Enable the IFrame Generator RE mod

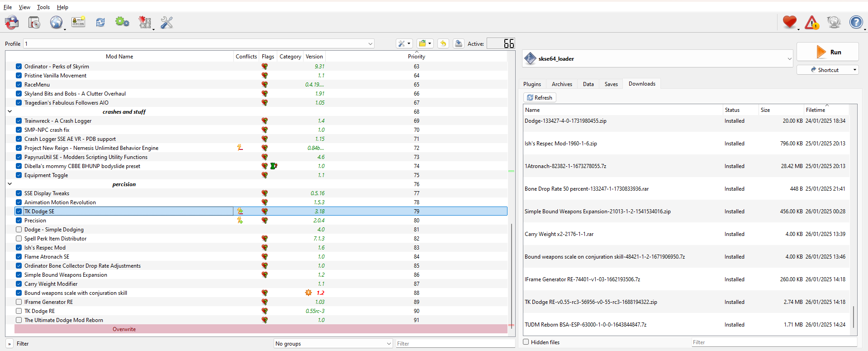(19, 302)
